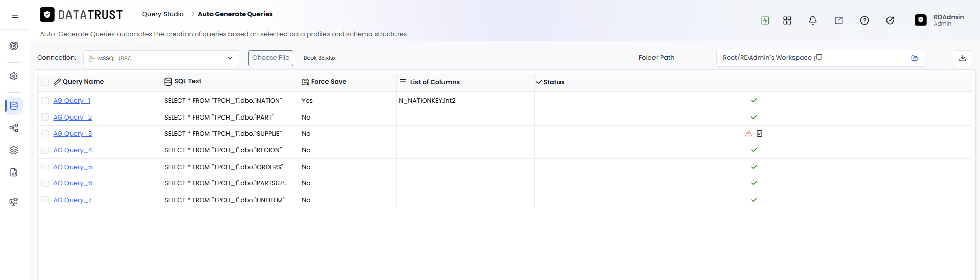980x280 pixels.
Task: Click the green activity monitor icon
Action: [765, 20]
